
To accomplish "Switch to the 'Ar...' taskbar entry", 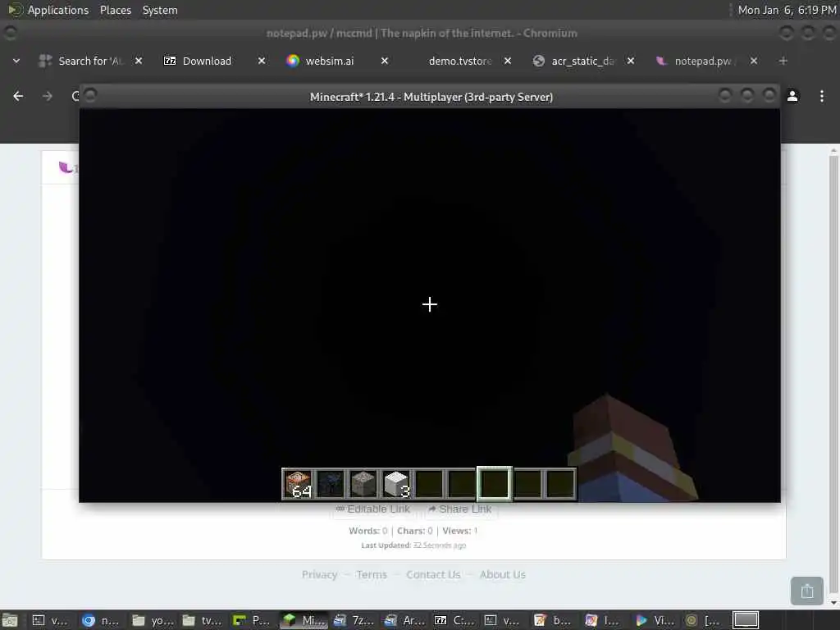I will click(x=404, y=620).
